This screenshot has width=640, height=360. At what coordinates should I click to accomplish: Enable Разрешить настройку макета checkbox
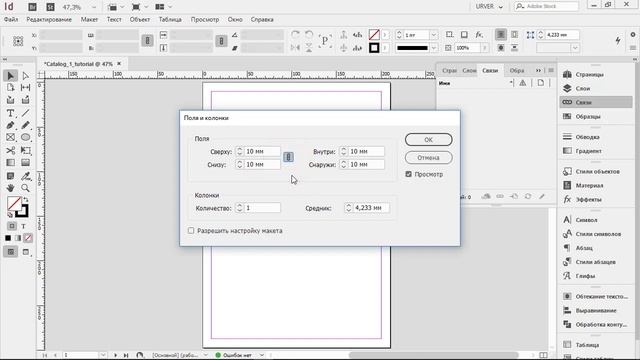191,231
